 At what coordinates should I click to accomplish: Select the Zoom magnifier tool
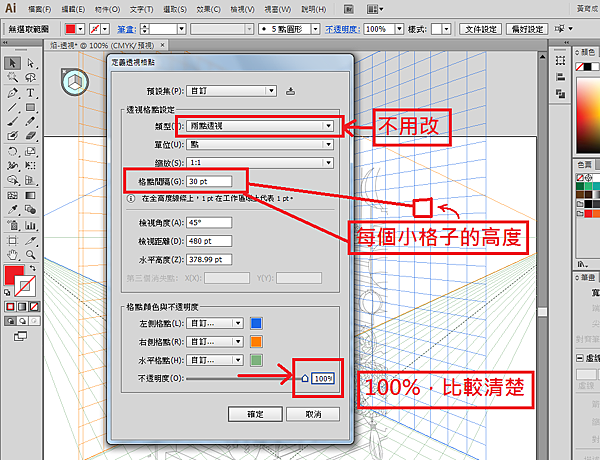31,254
